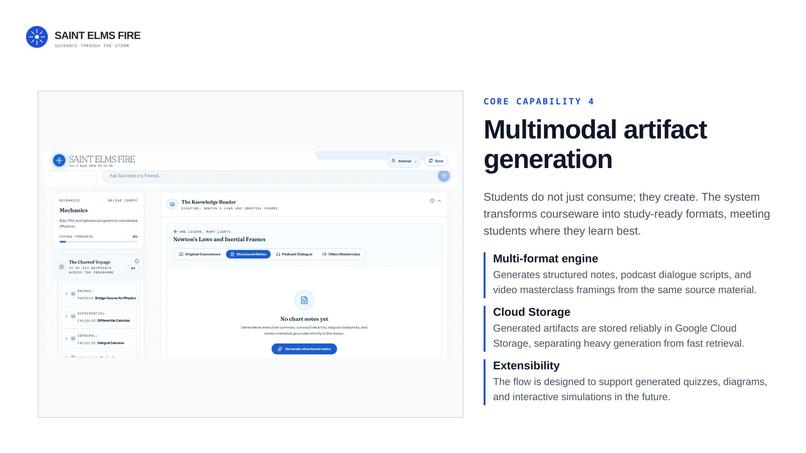Image resolution: width=806 pixels, height=453 pixels.
Task: Click the voyage progress bar
Action: tap(98, 242)
